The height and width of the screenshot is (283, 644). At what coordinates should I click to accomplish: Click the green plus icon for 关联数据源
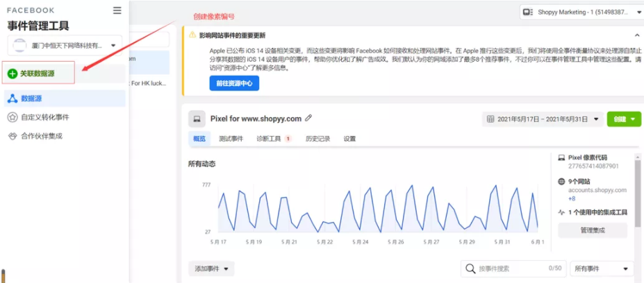pos(13,74)
